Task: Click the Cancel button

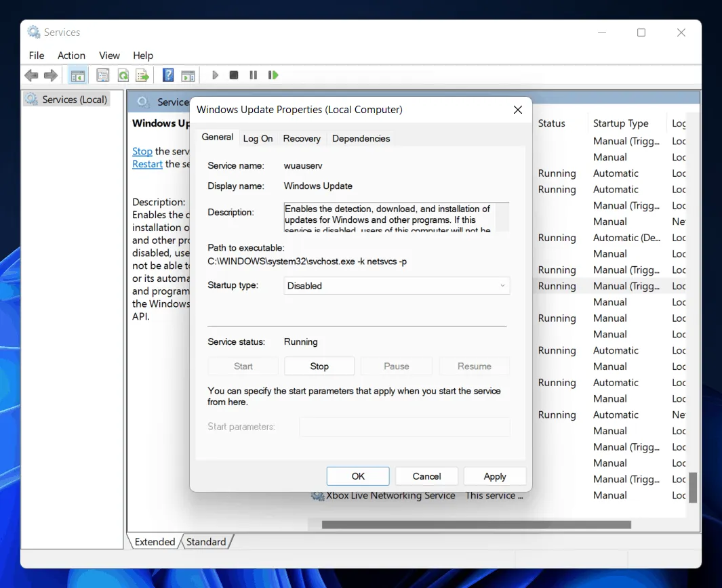Action: [426, 476]
